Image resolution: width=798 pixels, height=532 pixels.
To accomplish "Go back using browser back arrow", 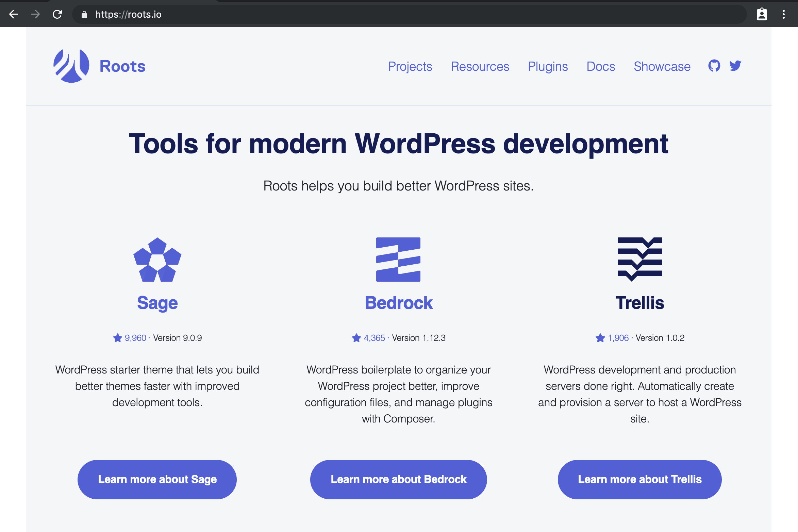I will (14, 14).
